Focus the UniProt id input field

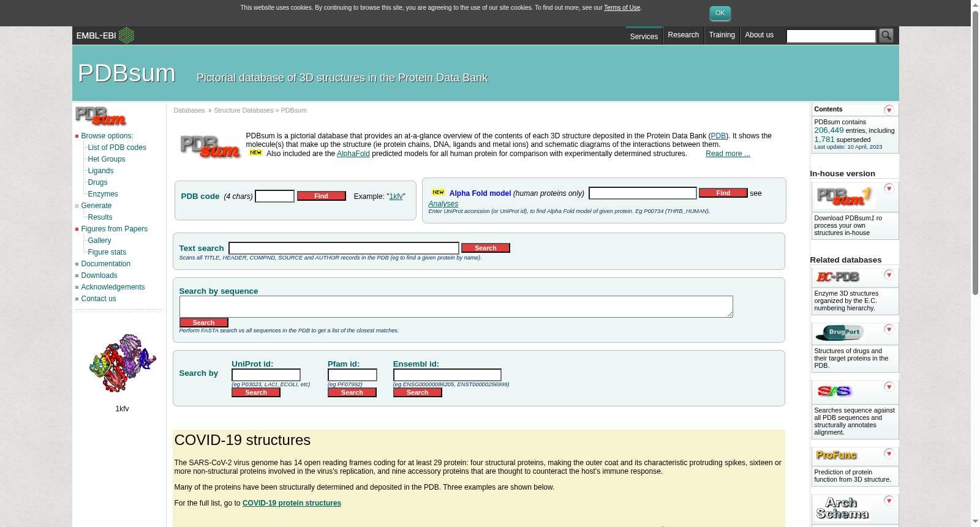pyautogui.click(x=266, y=375)
